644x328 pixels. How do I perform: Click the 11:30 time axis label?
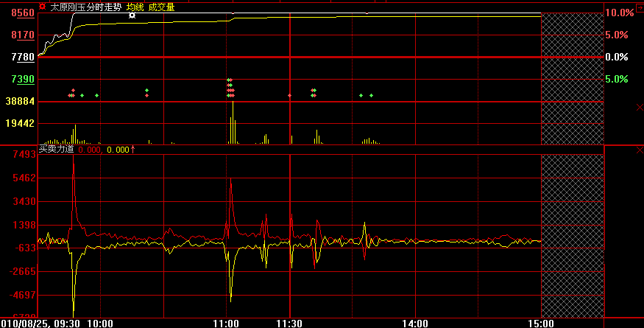(x=289, y=324)
